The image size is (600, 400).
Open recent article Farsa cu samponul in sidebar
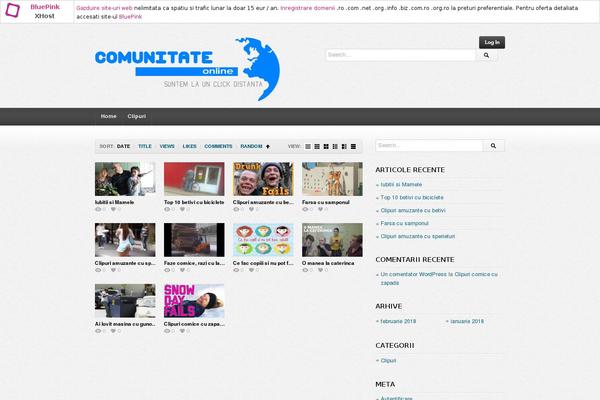tap(404, 224)
